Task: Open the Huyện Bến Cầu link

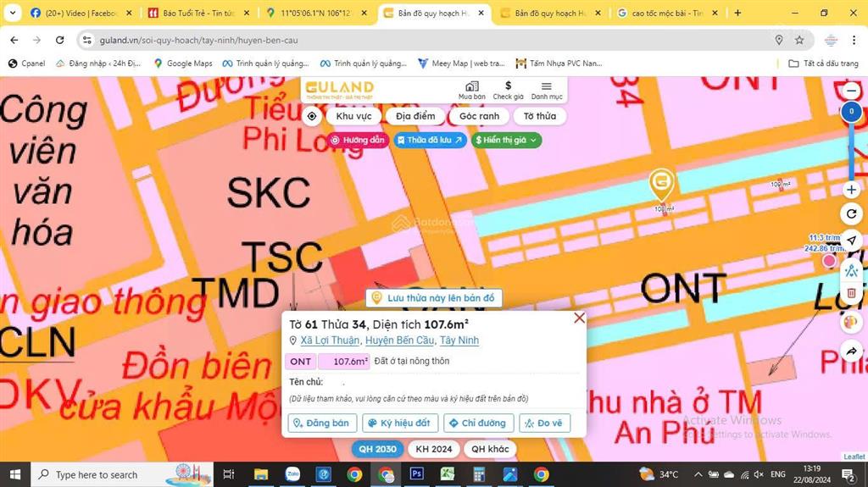Action: point(400,340)
